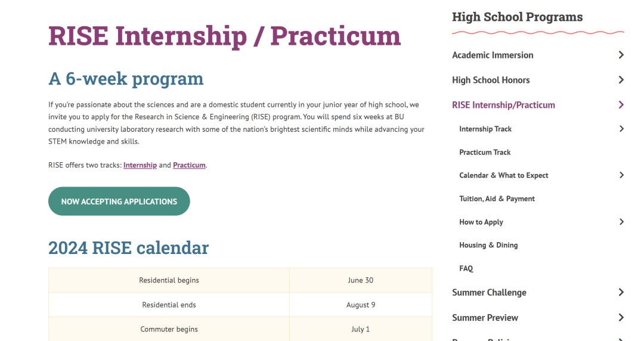The height and width of the screenshot is (341, 644).
Task: Expand the Summer Preview chevron
Action: coord(621,318)
